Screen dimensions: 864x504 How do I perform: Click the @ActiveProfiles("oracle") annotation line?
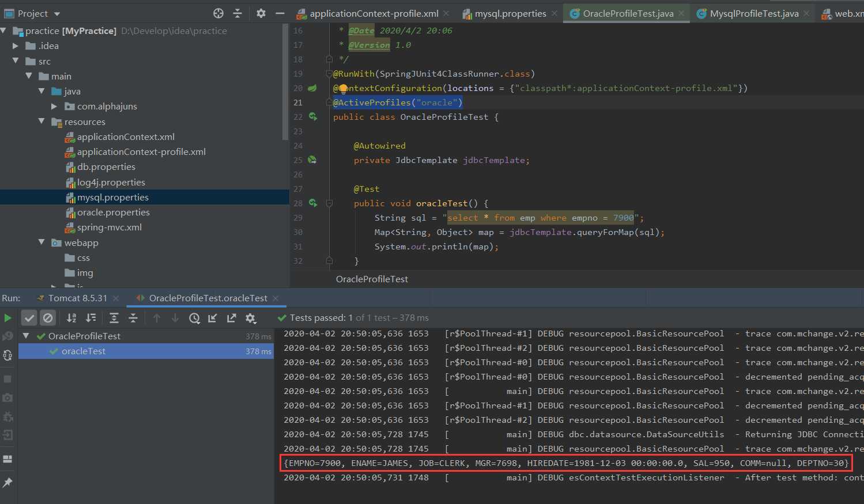pos(398,103)
